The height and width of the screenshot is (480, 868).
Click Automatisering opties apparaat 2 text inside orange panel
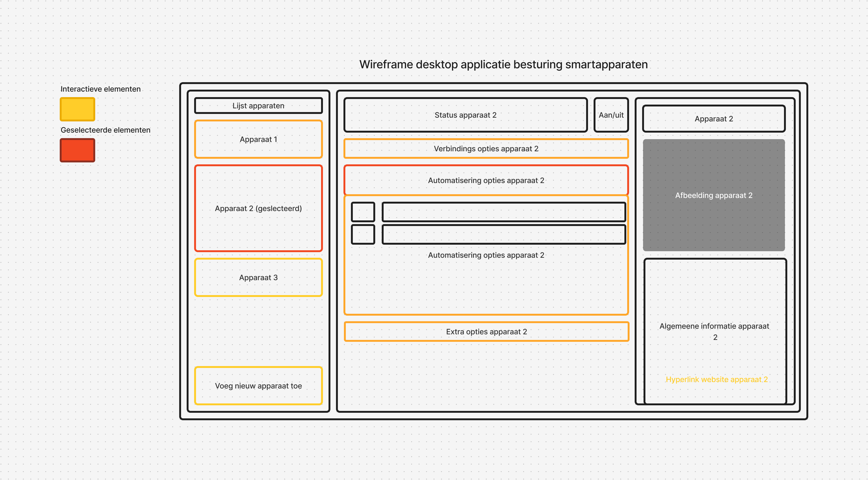pyautogui.click(x=486, y=255)
